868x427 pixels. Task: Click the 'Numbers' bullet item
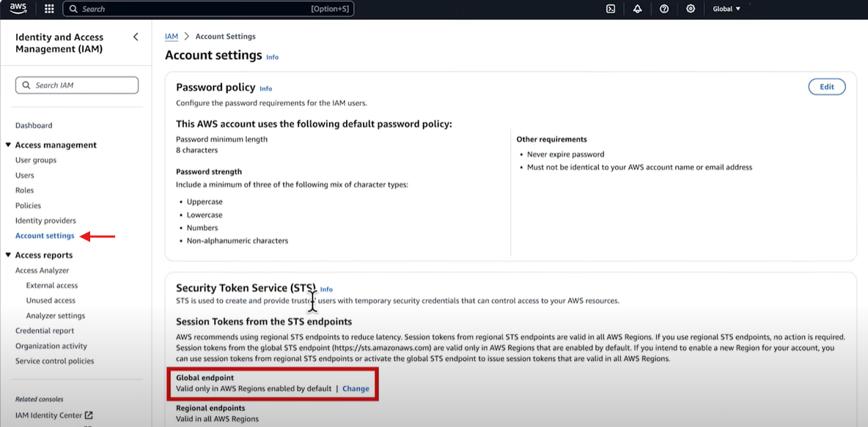pyautogui.click(x=202, y=228)
